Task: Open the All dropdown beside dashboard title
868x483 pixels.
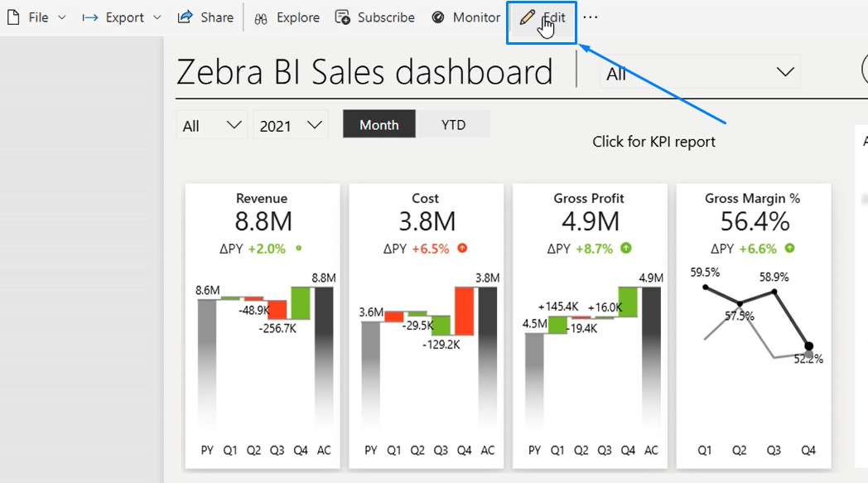Action: pyautogui.click(x=700, y=73)
